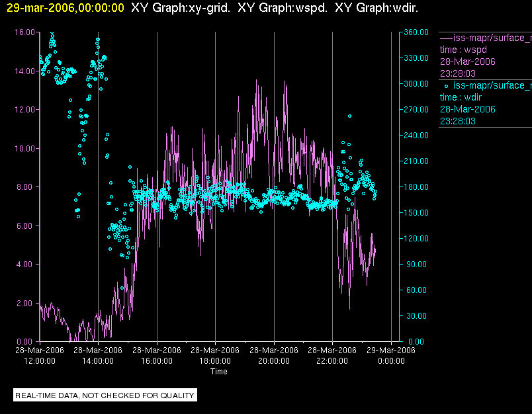Select the 'XY Graph:wspd.' title text
This screenshot has height=414, width=532.
(x=283, y=8)
